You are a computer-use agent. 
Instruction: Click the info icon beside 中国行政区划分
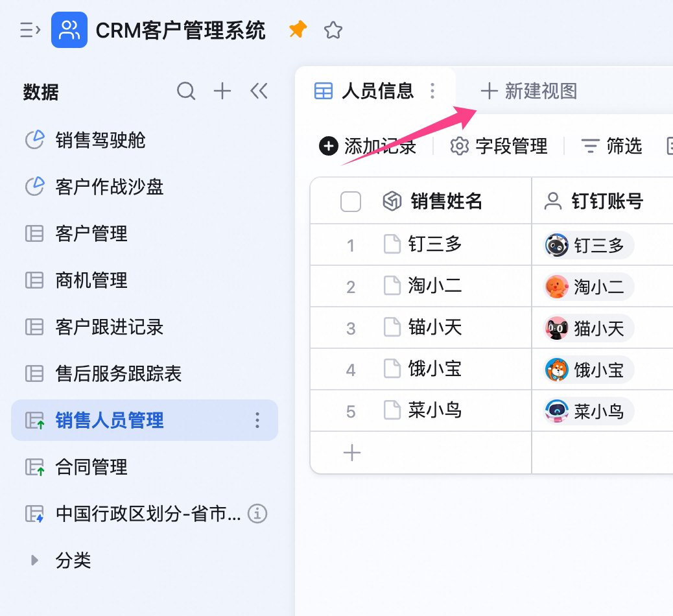257,514
